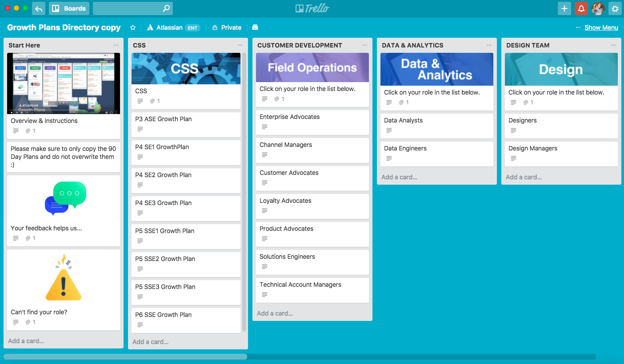Click the Show Menu link

601,28
